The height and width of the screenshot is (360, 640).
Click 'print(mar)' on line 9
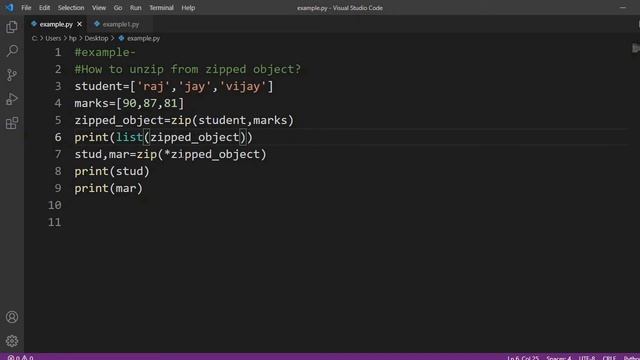click(x=109, y=188)
